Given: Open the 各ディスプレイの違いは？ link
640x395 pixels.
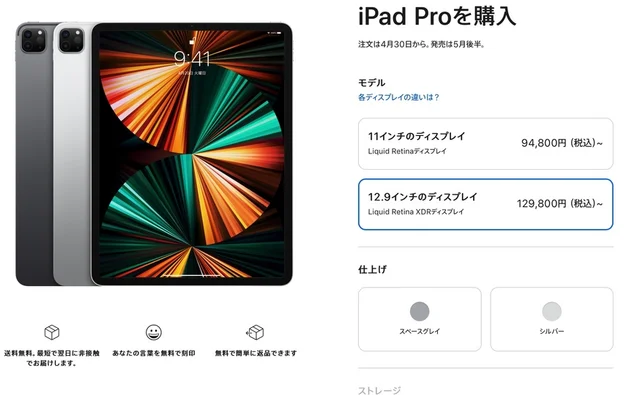Looking at the screenshot, I should point(398,97).
